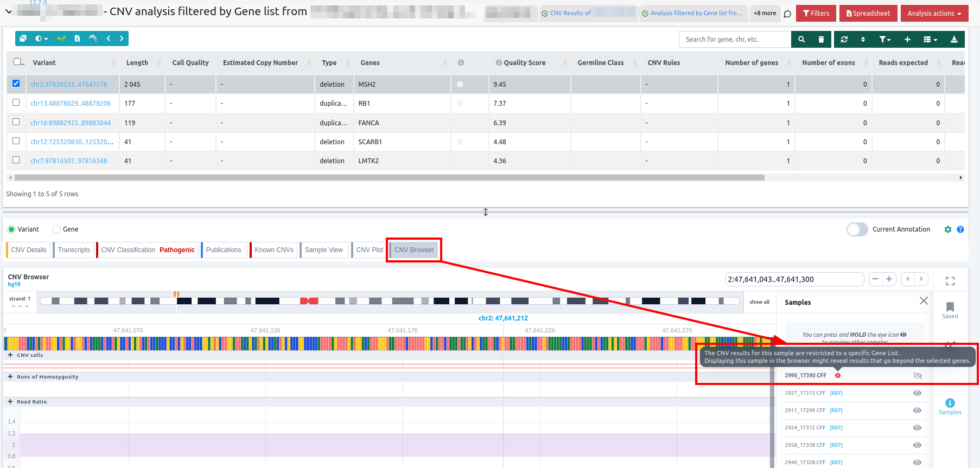The width and height of the screenshot is (980, 468).
Task: Enter fullscreen mode in CNV Browser
Action: (950, 281)
